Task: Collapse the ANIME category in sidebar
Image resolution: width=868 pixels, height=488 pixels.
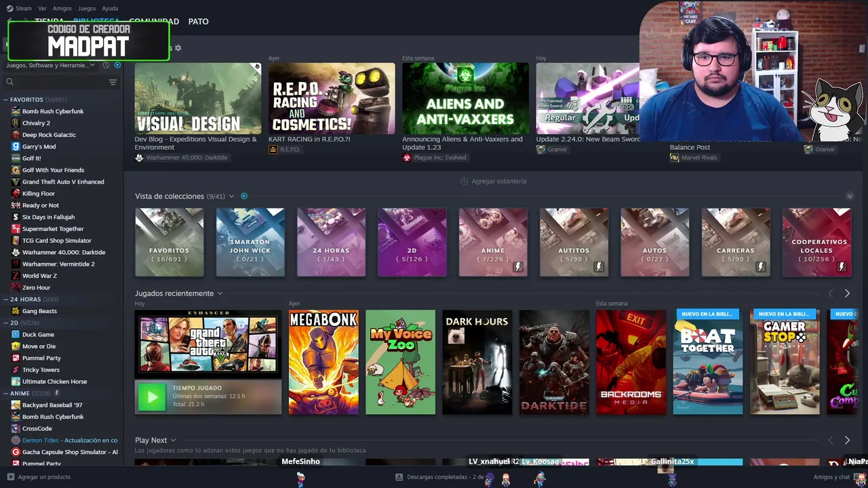Action: tap(5, 393)
